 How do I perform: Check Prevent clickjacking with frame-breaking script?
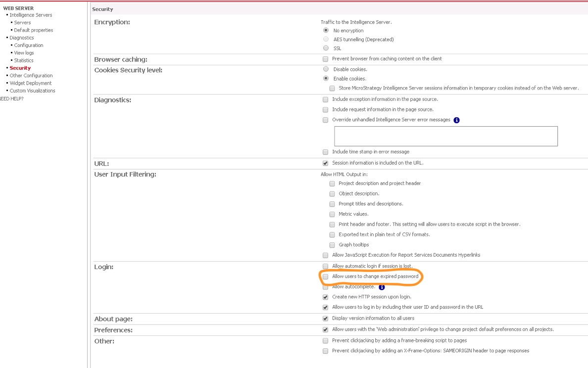[x=325, y=340]
